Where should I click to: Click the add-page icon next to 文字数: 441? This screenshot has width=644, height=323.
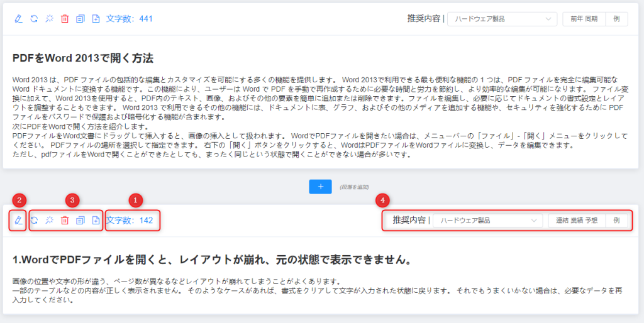click(x=96, y=18)
